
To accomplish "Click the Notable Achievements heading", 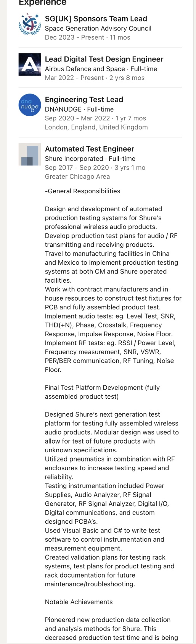I will coord(79,602).
